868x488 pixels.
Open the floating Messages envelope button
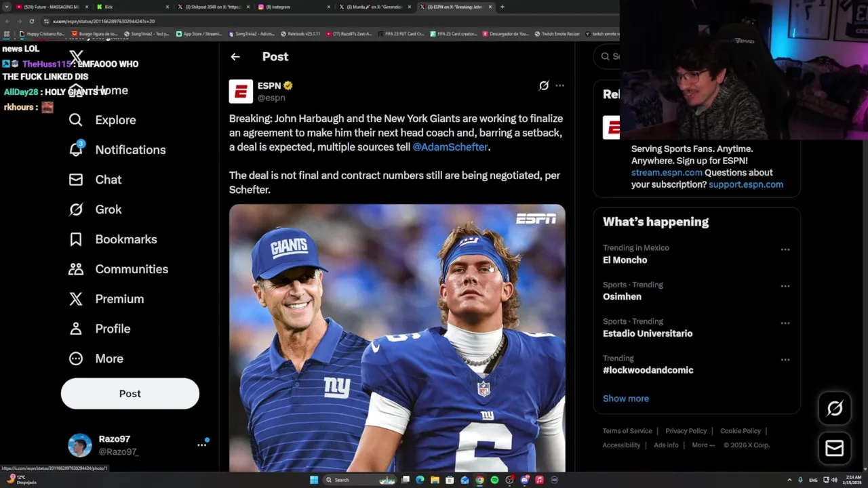835,448
